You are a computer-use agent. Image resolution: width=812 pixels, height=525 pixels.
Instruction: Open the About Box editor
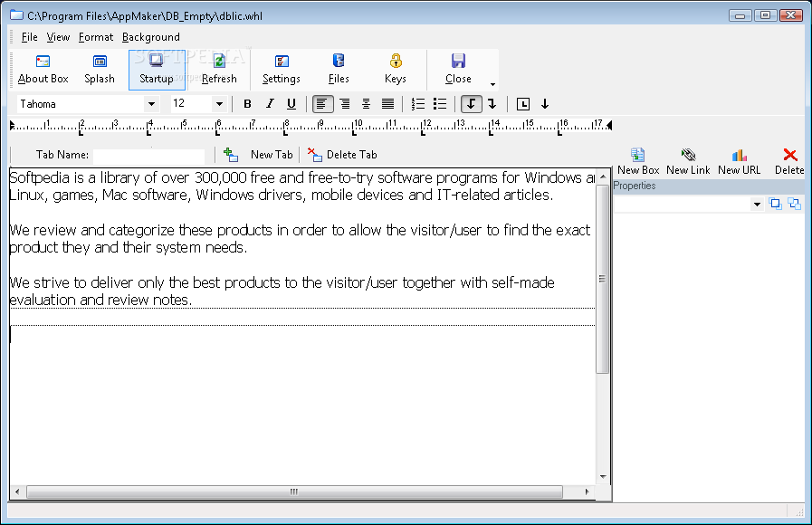43,70
